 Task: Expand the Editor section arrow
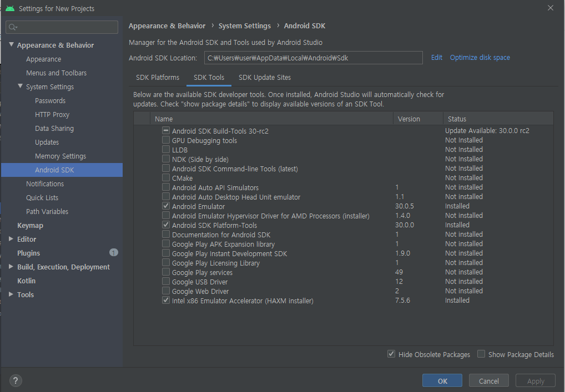click(x=11, y=239)
